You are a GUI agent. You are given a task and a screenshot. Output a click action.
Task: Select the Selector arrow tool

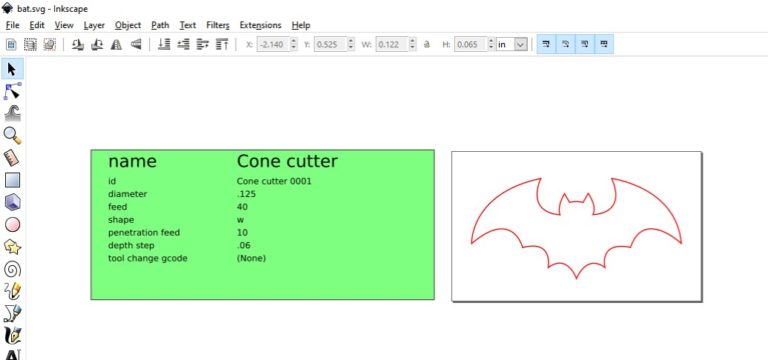[x=12, y=69]
